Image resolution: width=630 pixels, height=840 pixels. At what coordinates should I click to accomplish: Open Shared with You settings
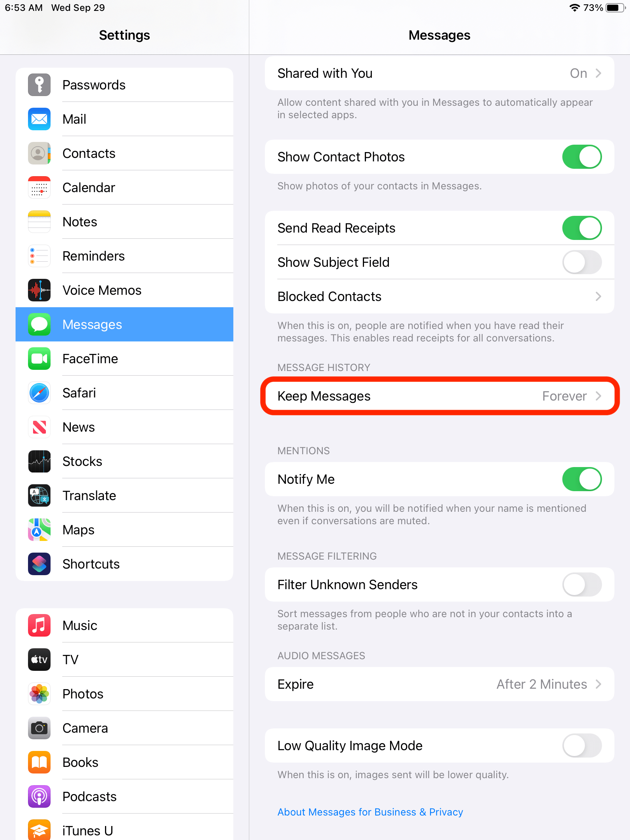[439, 73]
